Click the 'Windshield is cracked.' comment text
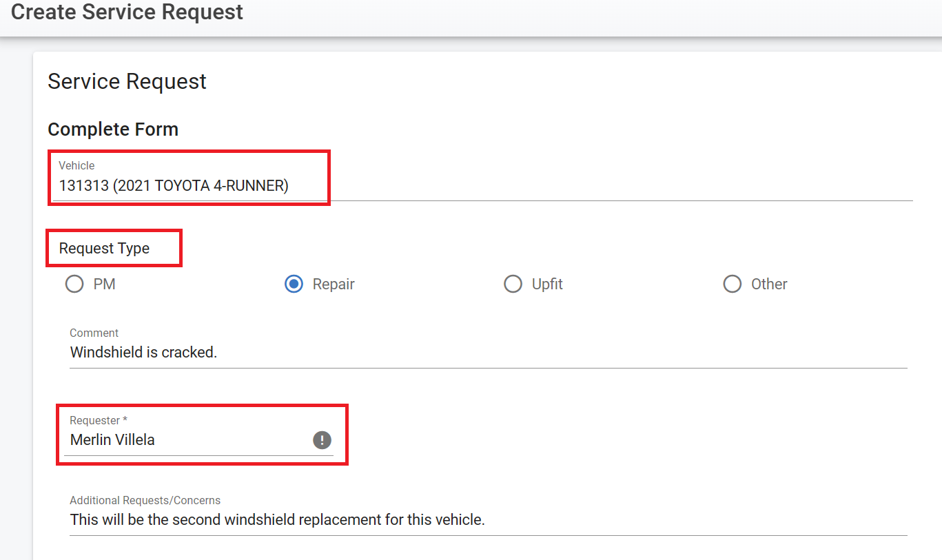Viewport: 942px width, 560px height. tap(143, 352)
